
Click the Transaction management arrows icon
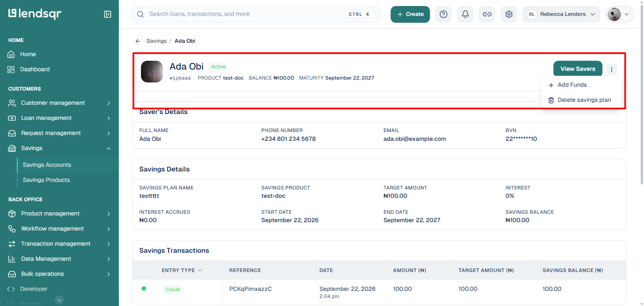click(12, 244)
